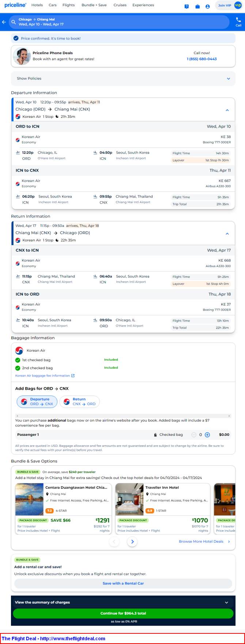Click the Chicago to Chiang Mai search field
Screen dimensions: 245x644
coord(119,22)
